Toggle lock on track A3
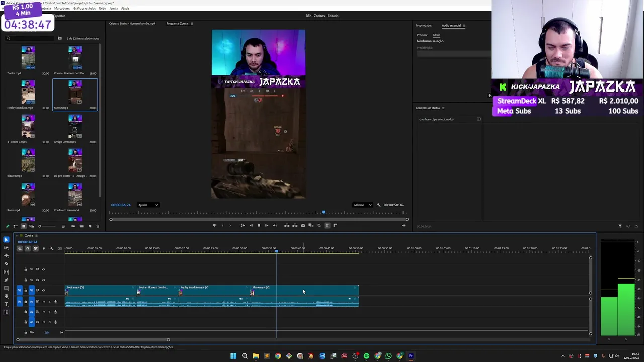This screenshot has height=362, width=644. (x=26, y=322)
